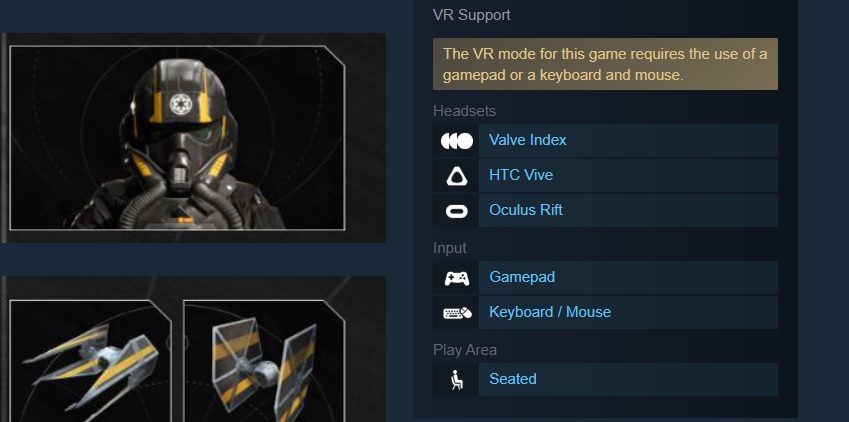Click the yellow-striped flat-panel TIE fighter image
Image resolution: width=849 pixels, height=422 pixels.
click(x=264, y=361)
